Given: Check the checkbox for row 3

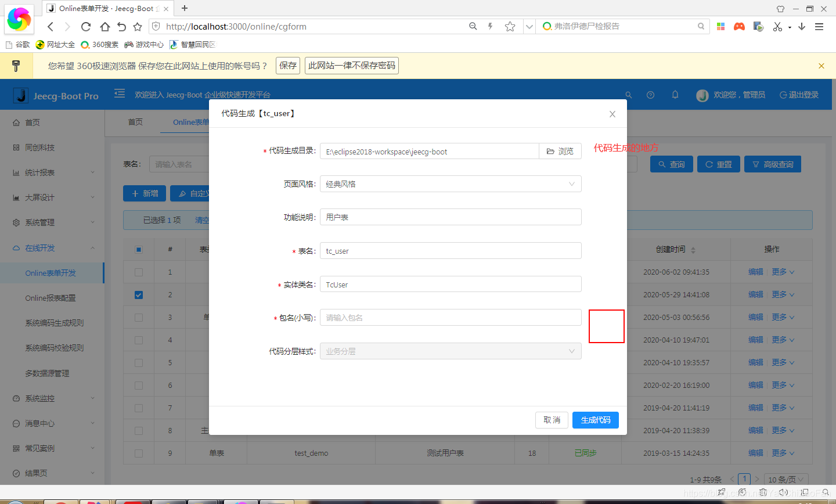Looking at the screenshot, I should [139, 318].
